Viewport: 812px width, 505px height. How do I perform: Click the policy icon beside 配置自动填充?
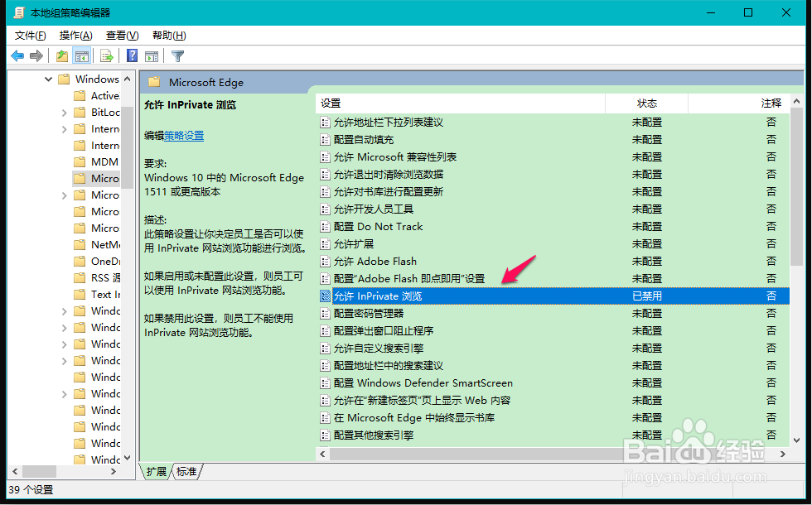(x=325, y=140)
